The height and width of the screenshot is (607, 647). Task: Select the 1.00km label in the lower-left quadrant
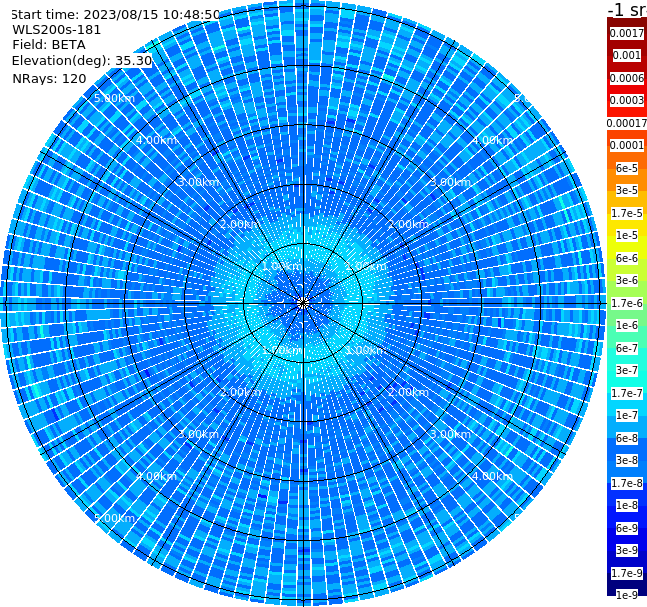[282, 350]
